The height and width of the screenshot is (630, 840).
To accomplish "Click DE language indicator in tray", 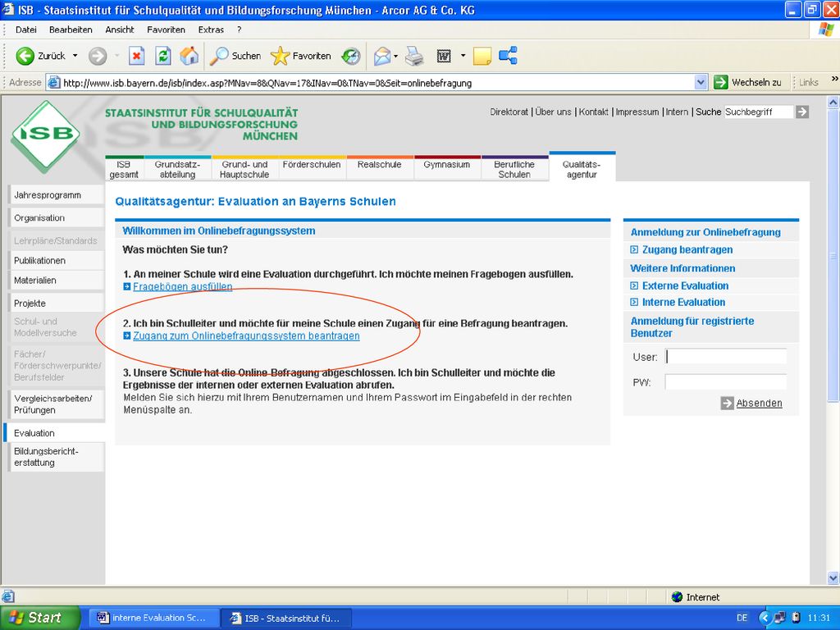I will coord(742,618).
